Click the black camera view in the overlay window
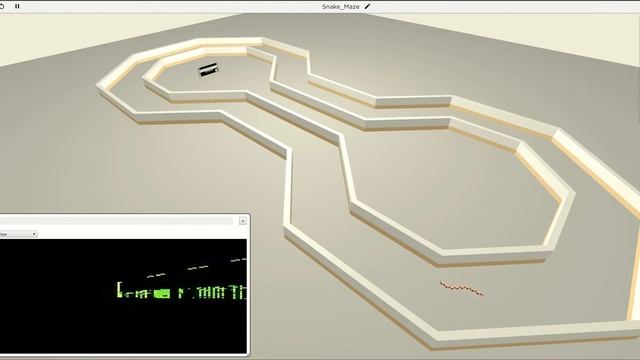 coord(123,296)
